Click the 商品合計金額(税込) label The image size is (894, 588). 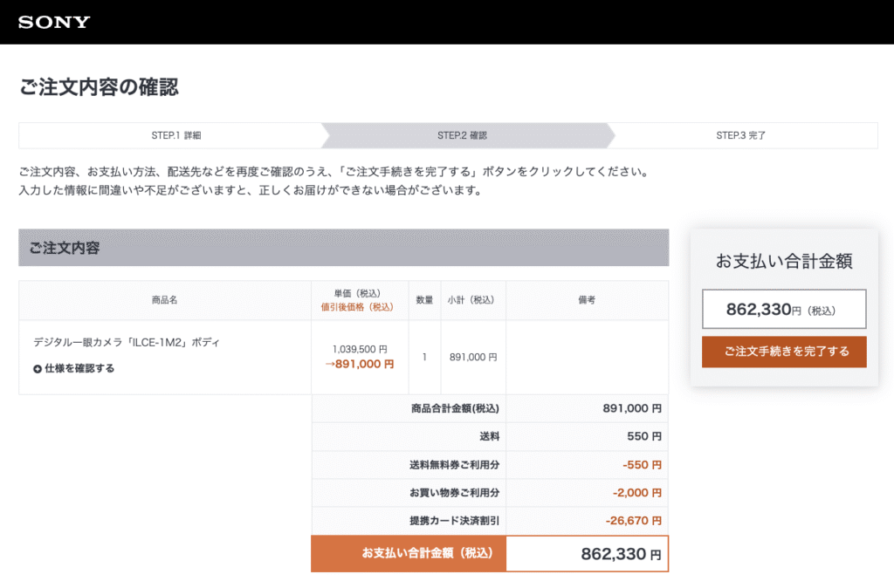[455, 408]
